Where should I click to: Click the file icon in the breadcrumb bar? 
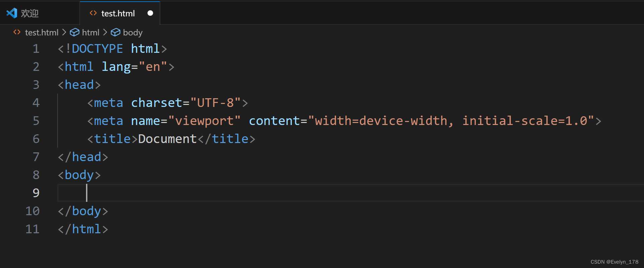(x=17, y=32)
